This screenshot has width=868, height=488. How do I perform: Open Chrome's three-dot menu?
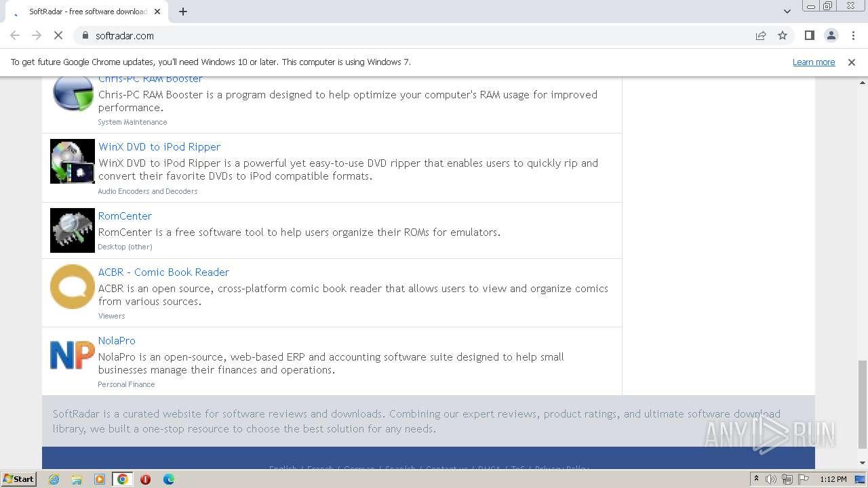[x=852, y=35]
